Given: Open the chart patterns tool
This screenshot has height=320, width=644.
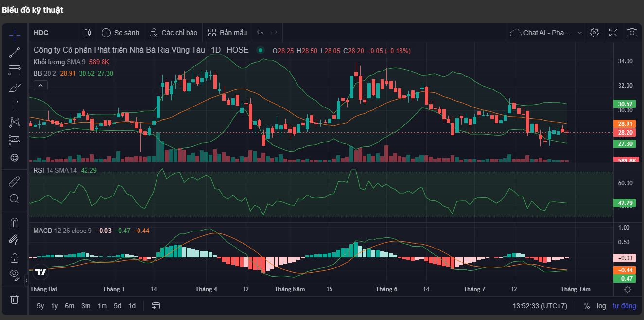Looking at the screenshot, I should 15,123.
